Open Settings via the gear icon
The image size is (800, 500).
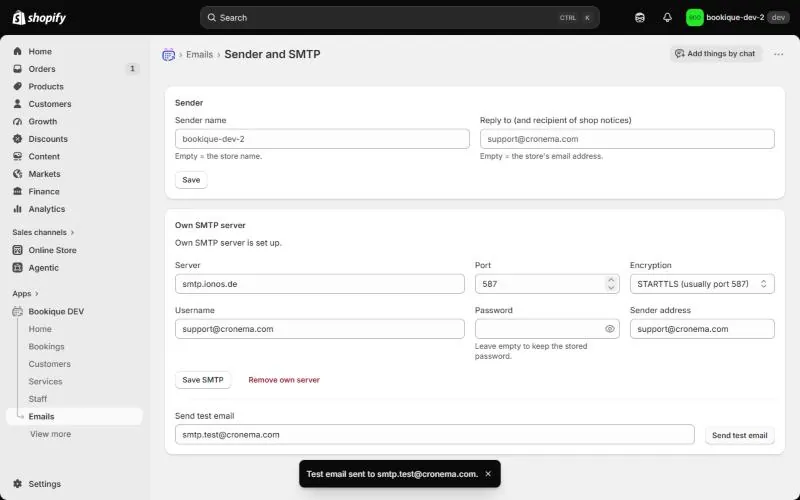[18, 484]
